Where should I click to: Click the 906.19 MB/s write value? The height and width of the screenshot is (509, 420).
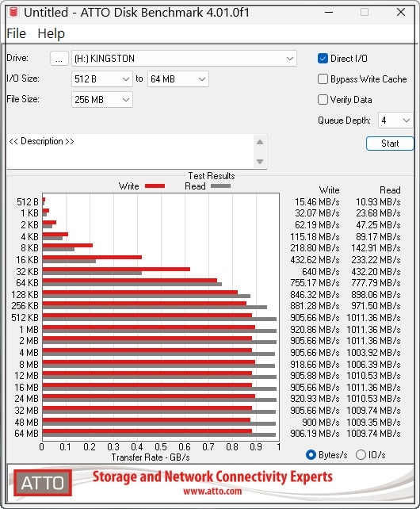315,434
